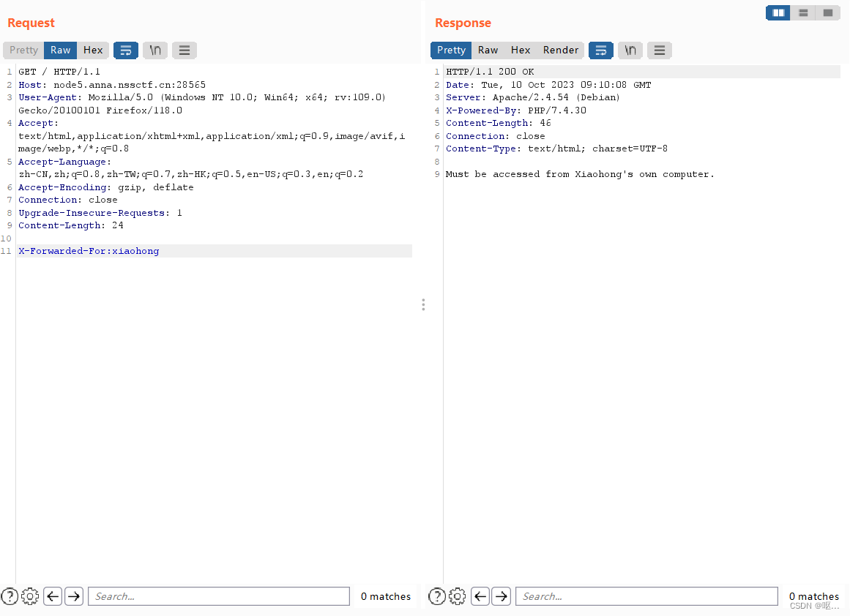Open the Render tab in Response panel
Screen dimensions: 850x616
click(561, 50)
